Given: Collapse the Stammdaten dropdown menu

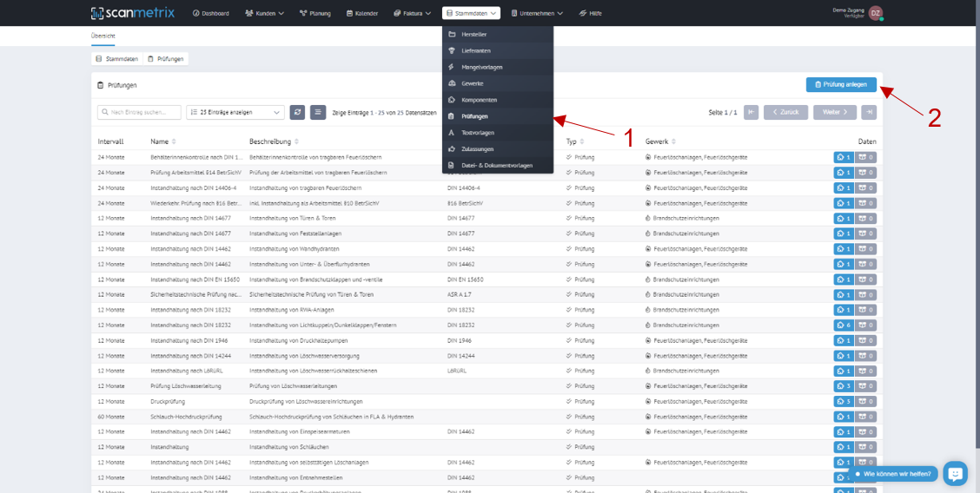Looking at the screenshot, I should click(471, 13).
